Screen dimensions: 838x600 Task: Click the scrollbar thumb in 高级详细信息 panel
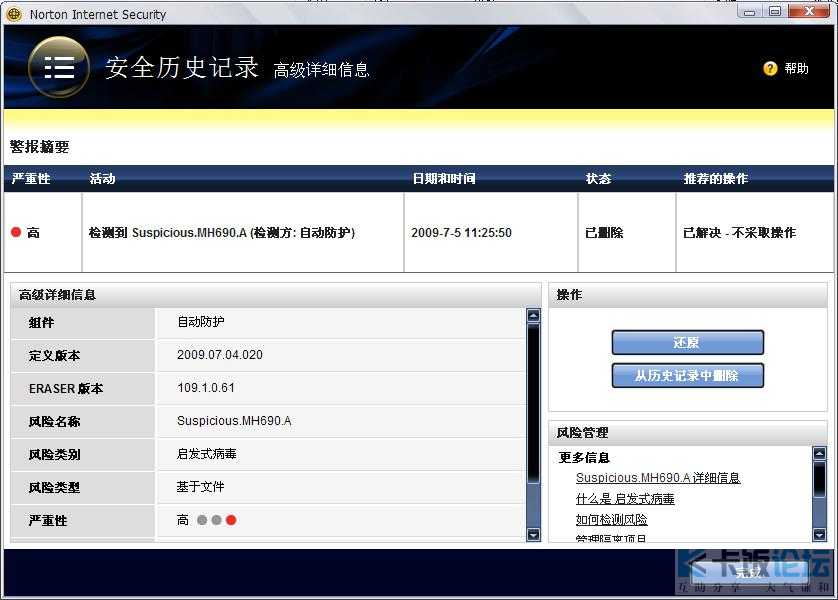click(x=533, y=403)
